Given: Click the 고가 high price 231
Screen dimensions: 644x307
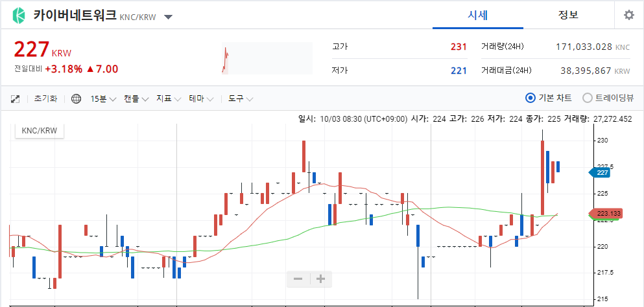Looking at the screenshot, I should [459, 47].
